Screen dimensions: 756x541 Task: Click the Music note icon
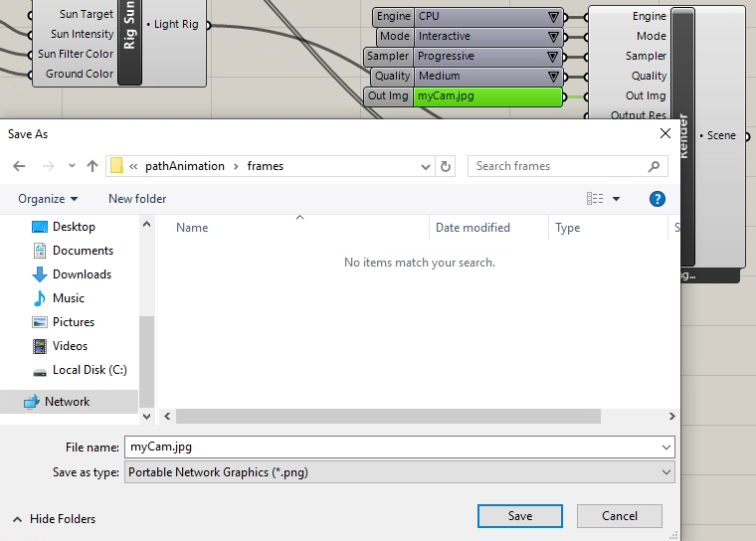(40, 298)
